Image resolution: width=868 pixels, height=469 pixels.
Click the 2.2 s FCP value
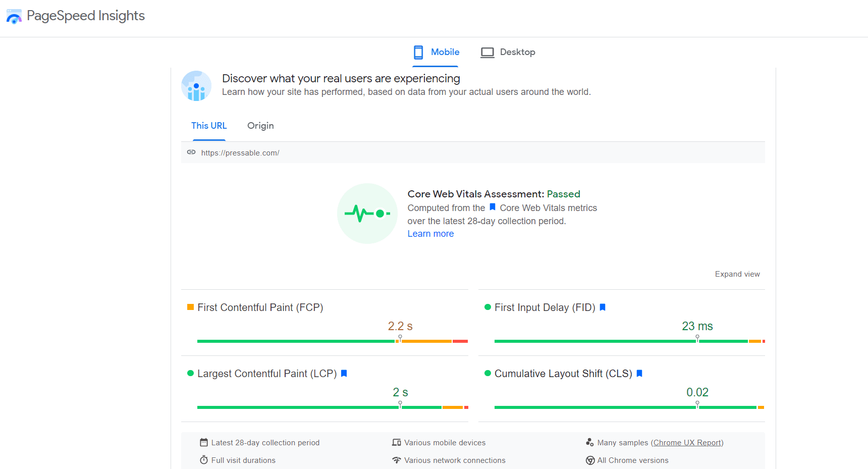pos(400,326)
